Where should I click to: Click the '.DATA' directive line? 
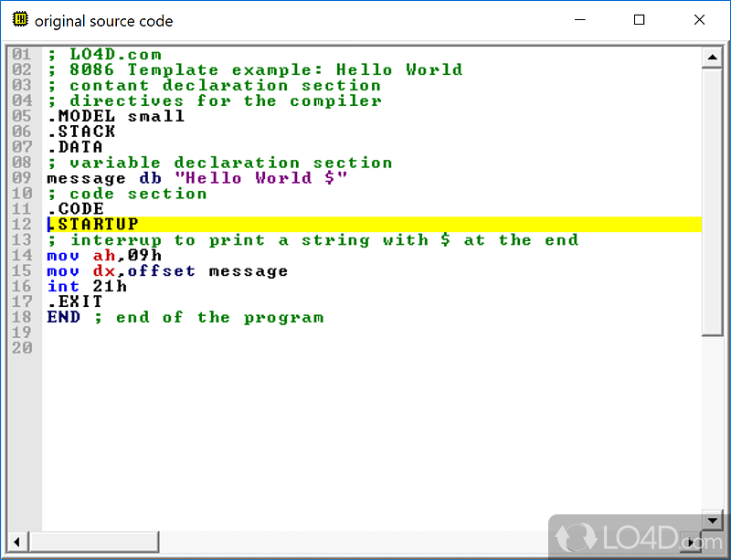75,147
